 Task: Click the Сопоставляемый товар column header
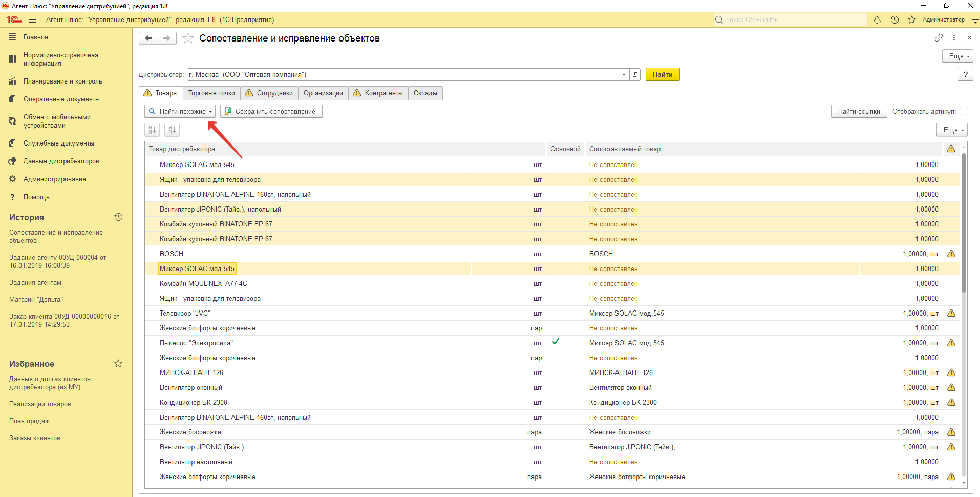tap(763, 149)
